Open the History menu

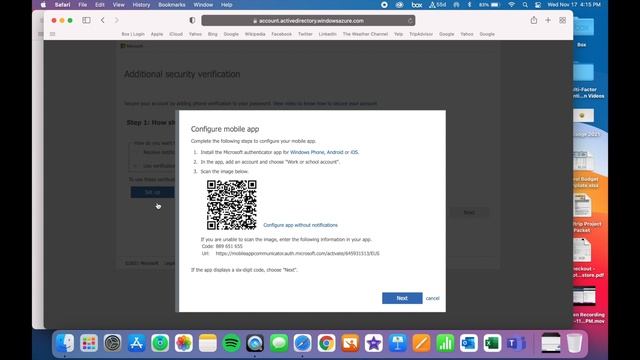coord(141,5)
